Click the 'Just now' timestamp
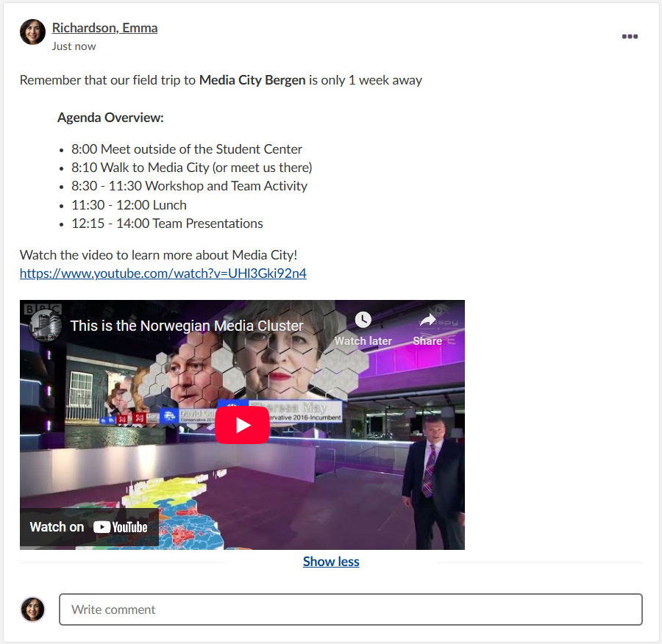The height and width of the screenshot is (644, 662). (74, 46)
